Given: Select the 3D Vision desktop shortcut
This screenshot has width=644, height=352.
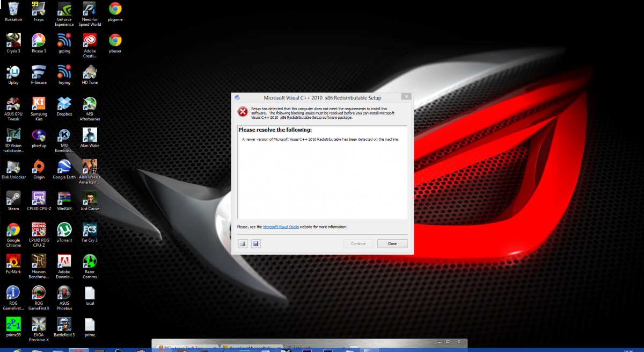Looking at the screenshot, I should [x=13, y=141].
